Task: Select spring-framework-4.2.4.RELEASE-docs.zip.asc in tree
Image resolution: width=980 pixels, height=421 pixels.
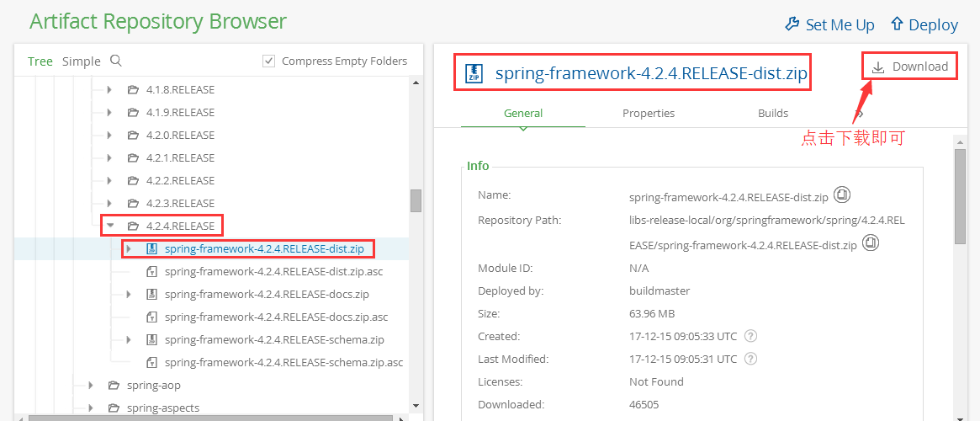Action: coord(276,317)
